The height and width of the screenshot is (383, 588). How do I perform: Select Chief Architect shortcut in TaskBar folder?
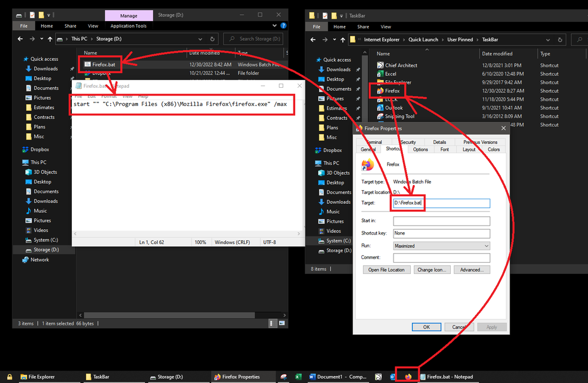[x=401, y=65]
